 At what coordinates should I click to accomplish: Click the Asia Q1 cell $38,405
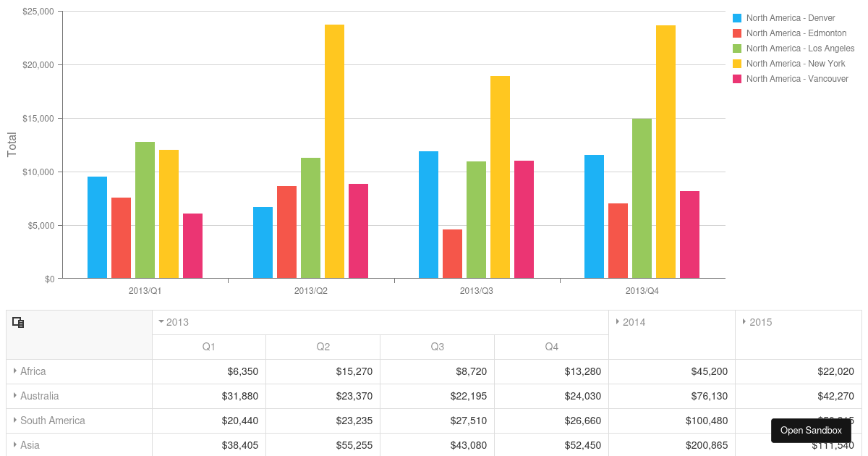(x=209, y=445)
